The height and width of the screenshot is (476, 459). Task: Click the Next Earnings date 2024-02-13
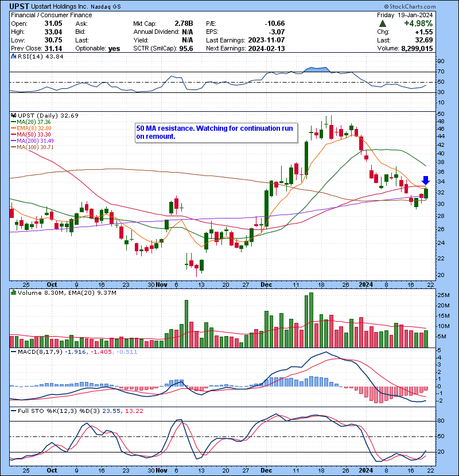(x=266, y=49)
